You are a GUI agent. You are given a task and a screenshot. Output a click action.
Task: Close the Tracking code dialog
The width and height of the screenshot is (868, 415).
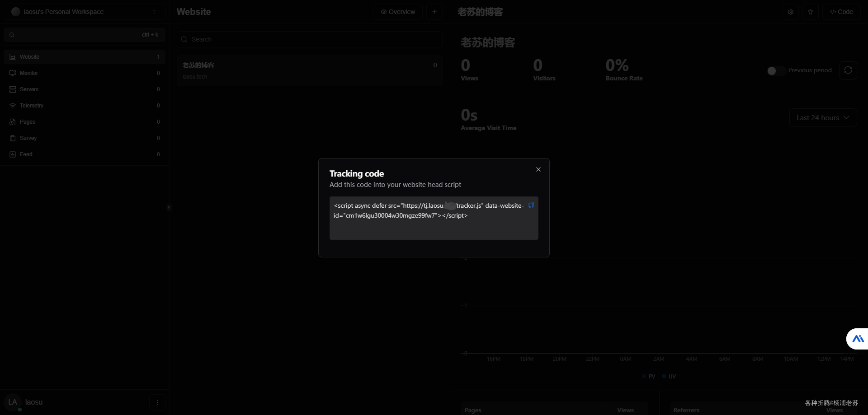pos(538,169)
